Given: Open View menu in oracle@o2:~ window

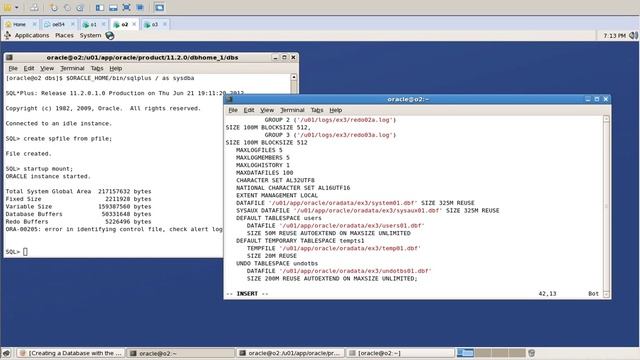Looking at the screenshot, I should point(267,110).
